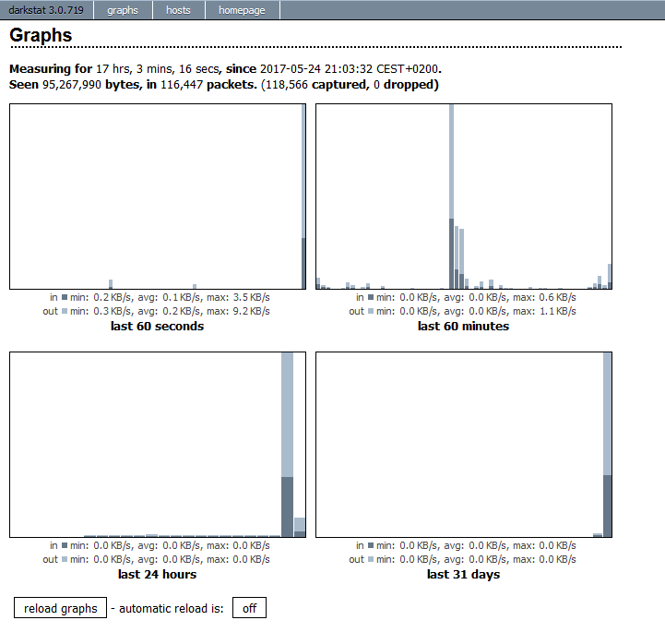Viewport: 665px width, 644px height.
Task: Toggle automatic reload off button
Action: [x=249, y=609]
